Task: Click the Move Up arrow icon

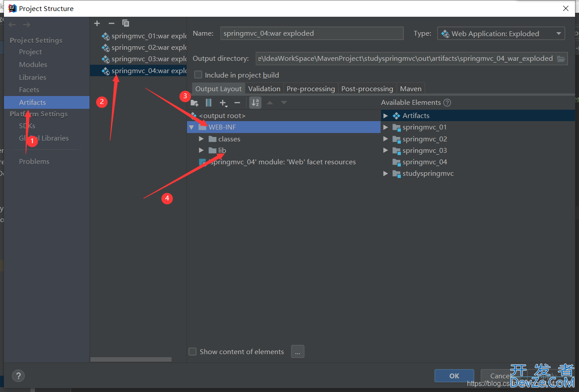Action: coord(270,103)
